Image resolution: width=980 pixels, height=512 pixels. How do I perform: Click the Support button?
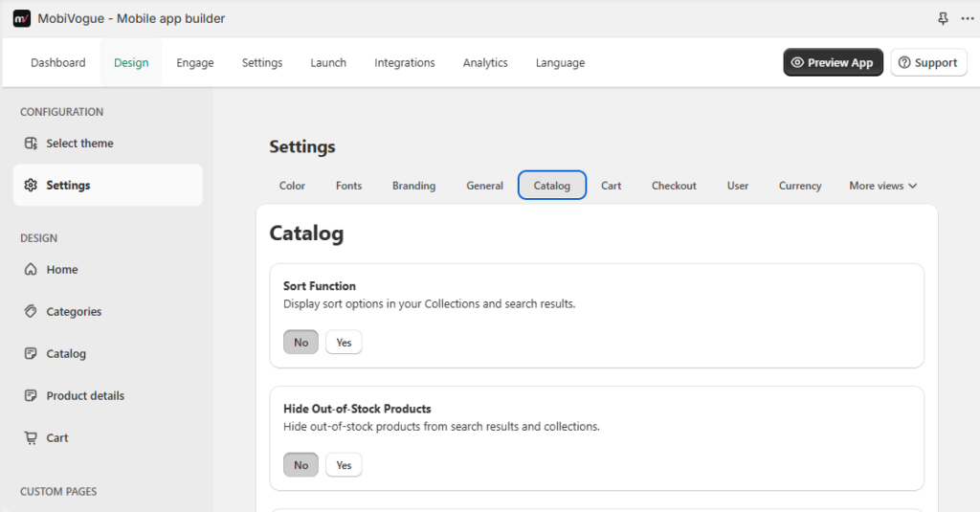(x=928, y=62)
